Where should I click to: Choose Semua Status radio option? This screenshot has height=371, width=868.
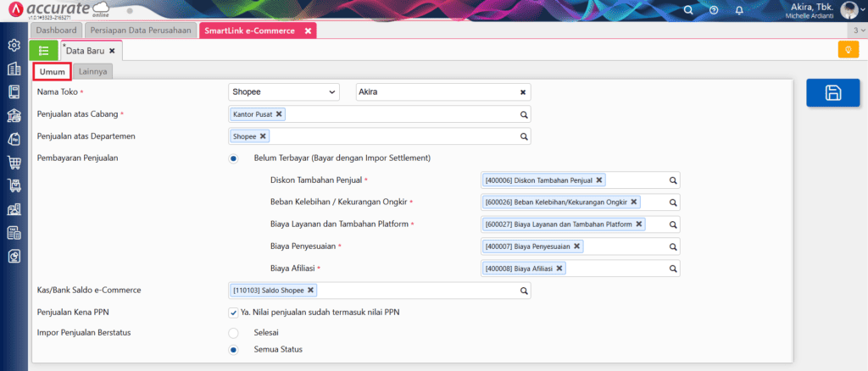(x=233, y=350)
